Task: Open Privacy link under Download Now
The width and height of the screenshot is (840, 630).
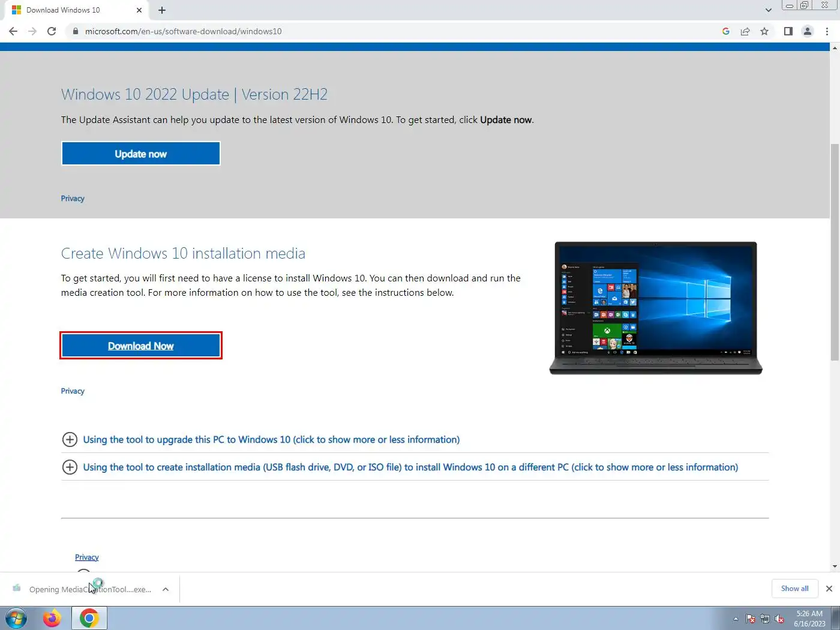Action: point(73,391)
